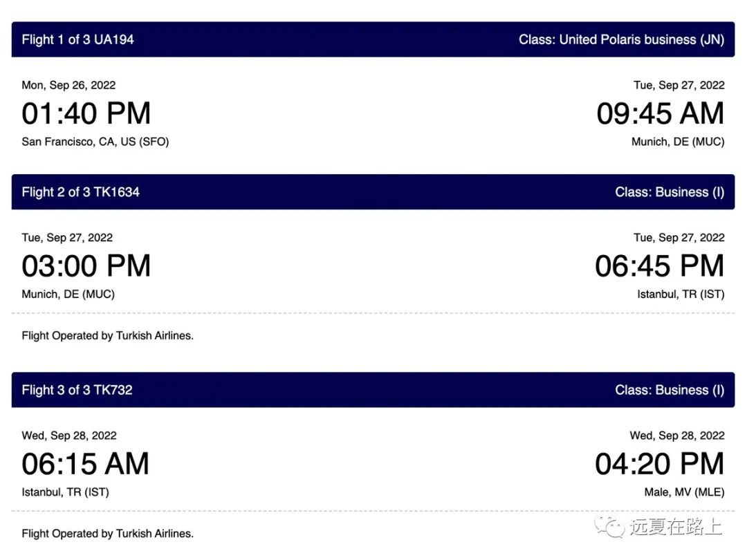Image resolution: width=747 pixels, height=560 pixels.
Task: Click the WeChat logo icon in watermark
Action: (x=609, y=527)
